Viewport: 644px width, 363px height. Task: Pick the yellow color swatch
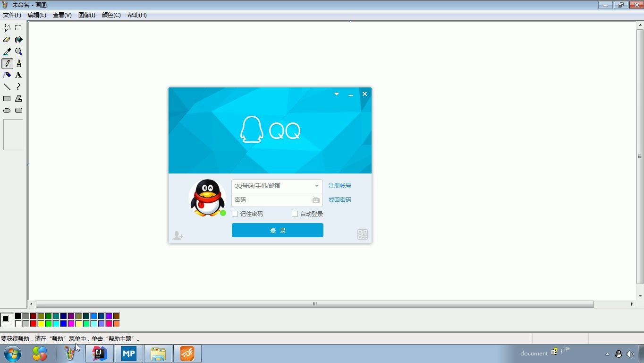pyautogui.click(x=41, y=324)
